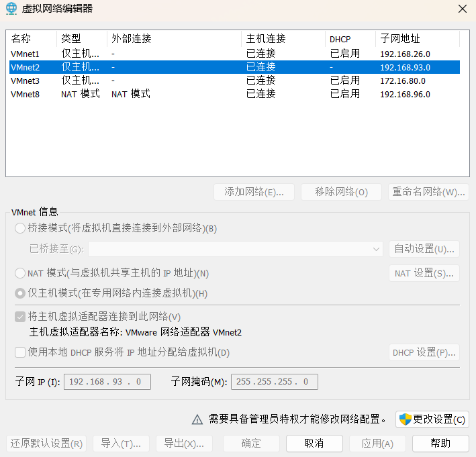The height and width of the screenshot is (457, 476).
Task: Click the 子网 IP input field
Action: click(x=107, y=382)
